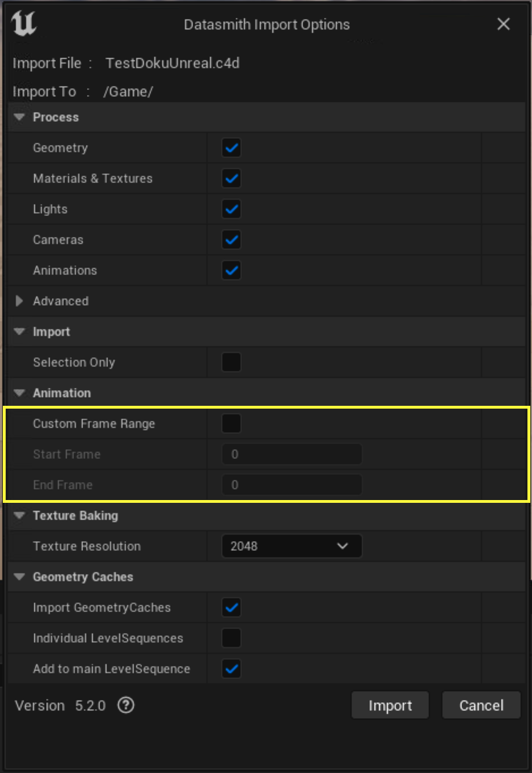Click the Process section disclosure triangle
This screenshot has height=773, width=532.
coord(19,117)
